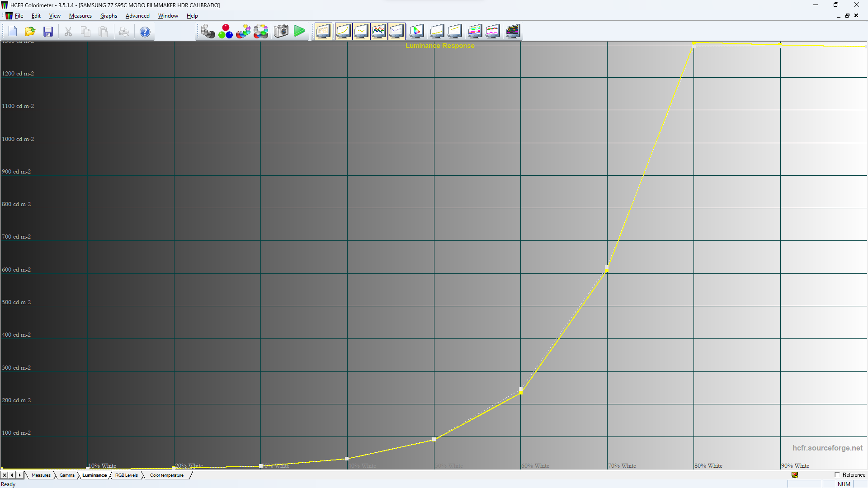868x488 pixels.
Task: Open the Help menu
Action: click(192, 16)
